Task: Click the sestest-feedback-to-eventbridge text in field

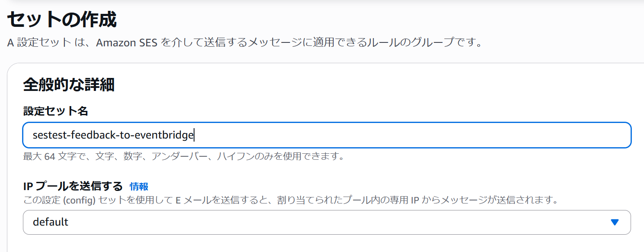Action: pos(113,135)
